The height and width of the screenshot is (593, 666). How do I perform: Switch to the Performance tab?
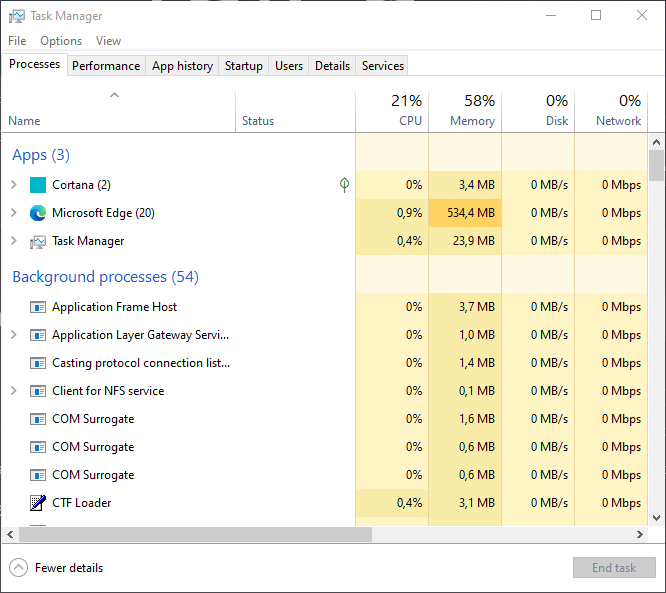point(106,66)
